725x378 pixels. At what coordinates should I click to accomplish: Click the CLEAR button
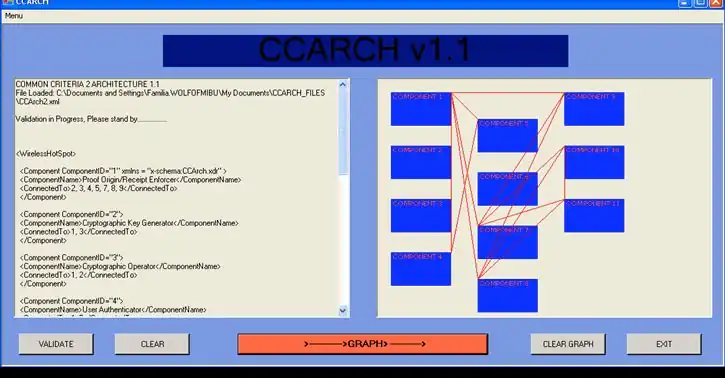click(152, 344)
